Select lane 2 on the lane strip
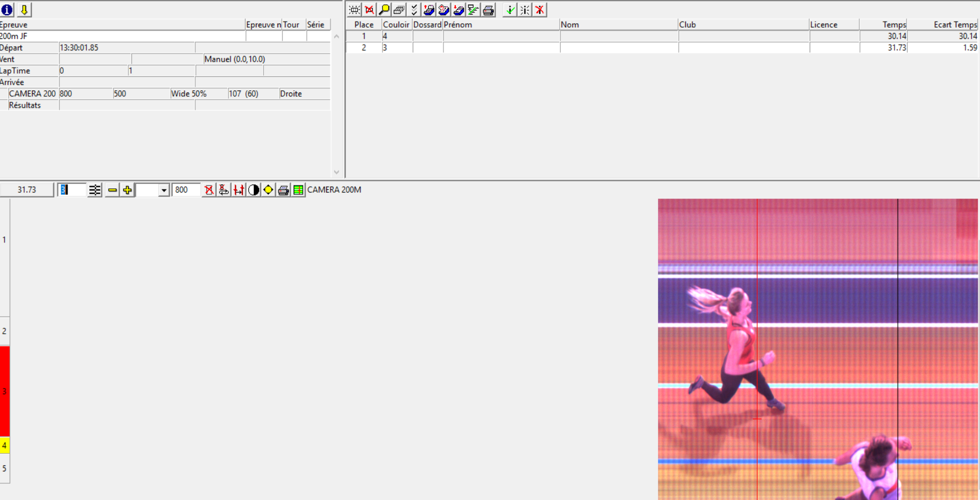Screen dimensions: 980x500 (4, 331)
